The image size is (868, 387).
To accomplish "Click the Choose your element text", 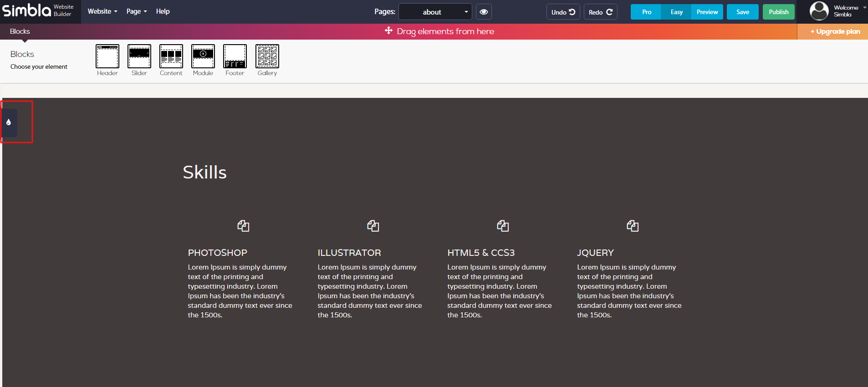I will click(39, 66).
